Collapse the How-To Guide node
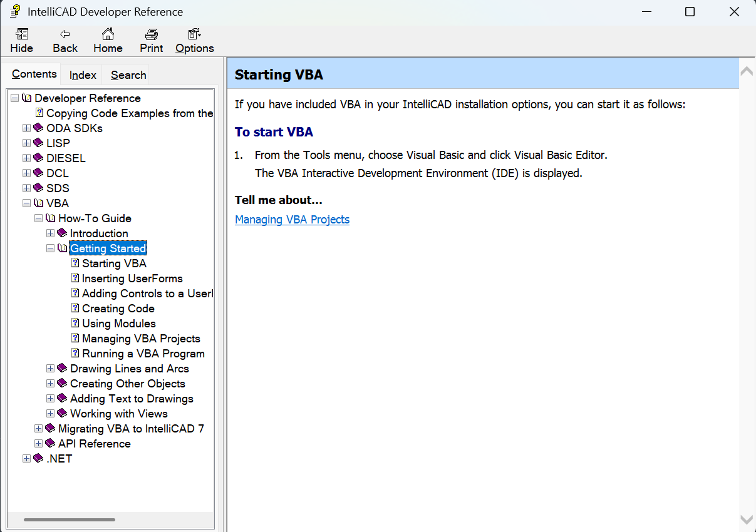756x532 pixels. click(38, 218)
